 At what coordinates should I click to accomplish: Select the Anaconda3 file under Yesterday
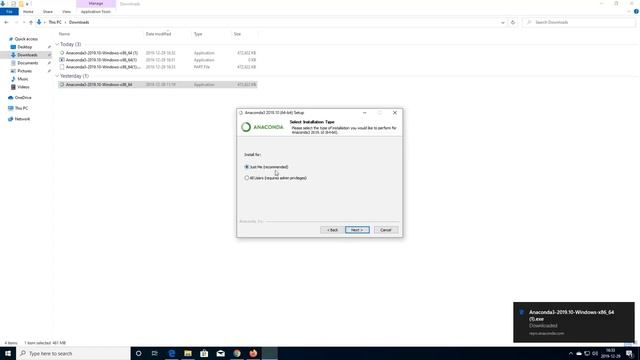(x=158, y=84)
